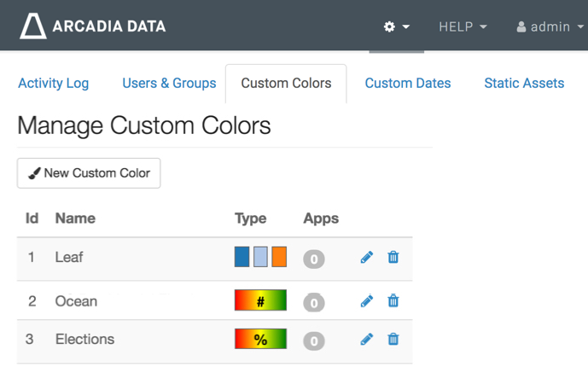Expand the HELP menu

[x=463, y=26]
